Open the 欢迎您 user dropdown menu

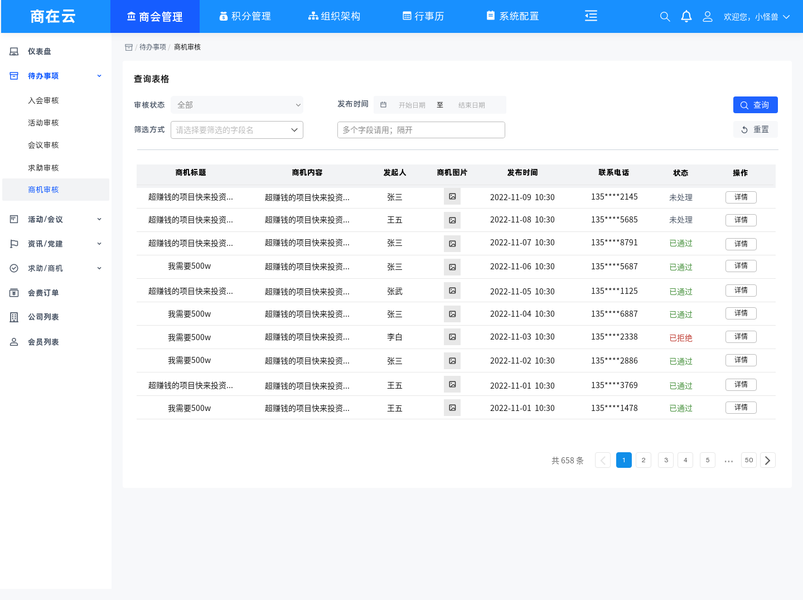pyautogui.click(x=756, y=17)
